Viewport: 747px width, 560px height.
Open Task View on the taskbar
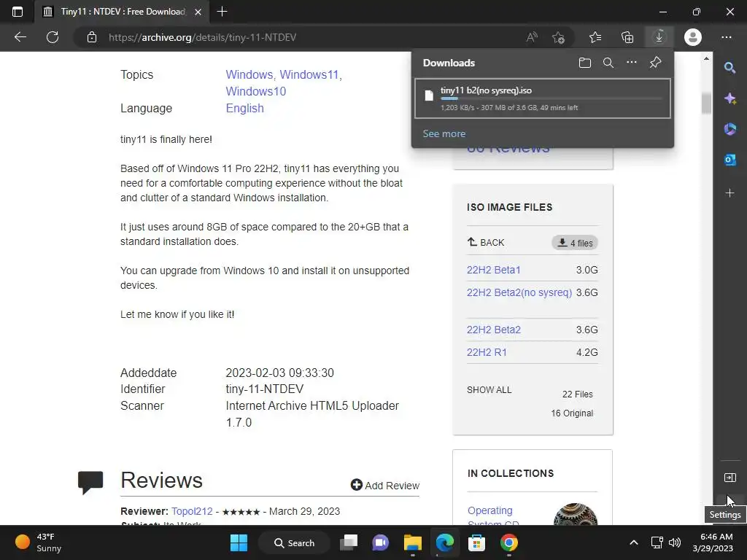(x=349, y=542)
